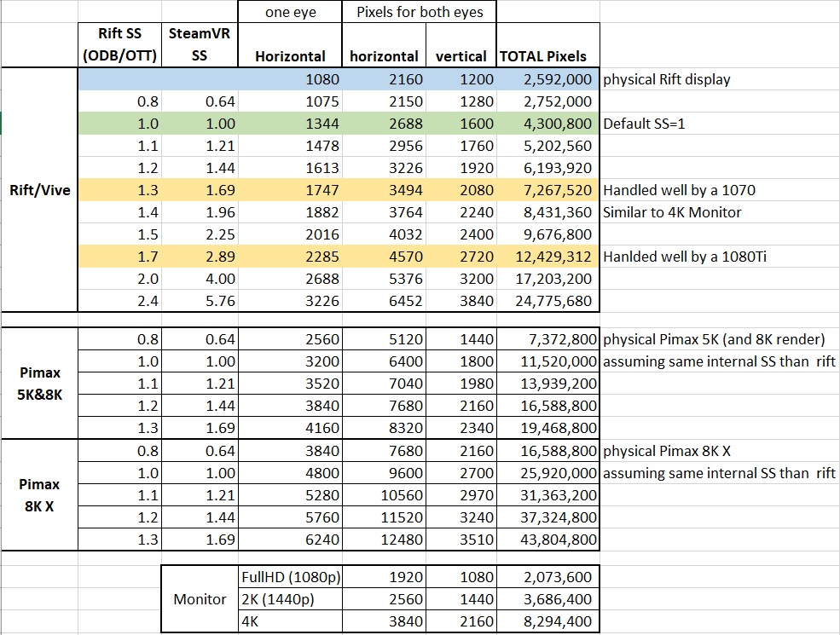Image resolution: width=840 pixels, height=635 pixels.
Task: Click the cell showing 5,202,560
Action: [x=548, y=146]
